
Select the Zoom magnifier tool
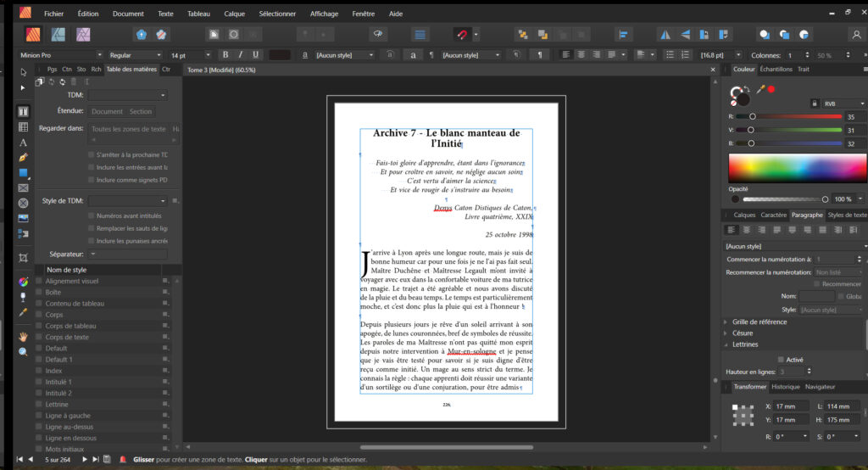point(23,352)
